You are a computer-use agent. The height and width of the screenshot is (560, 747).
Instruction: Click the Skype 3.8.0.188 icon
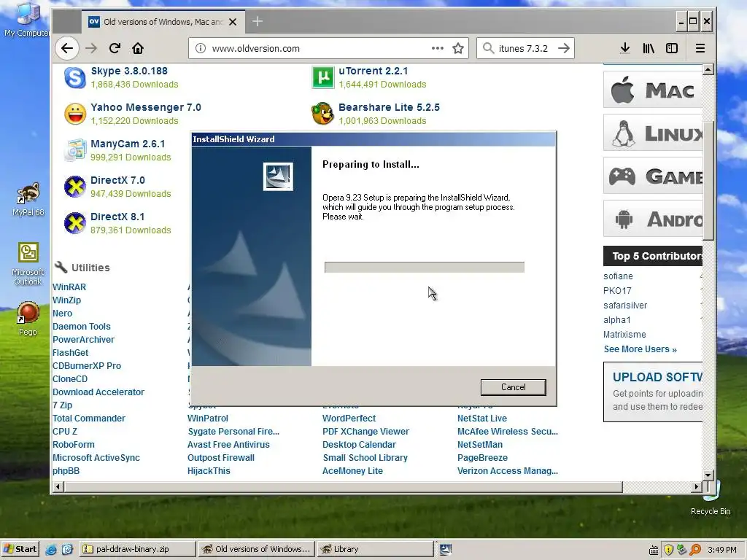click(75, 77)
